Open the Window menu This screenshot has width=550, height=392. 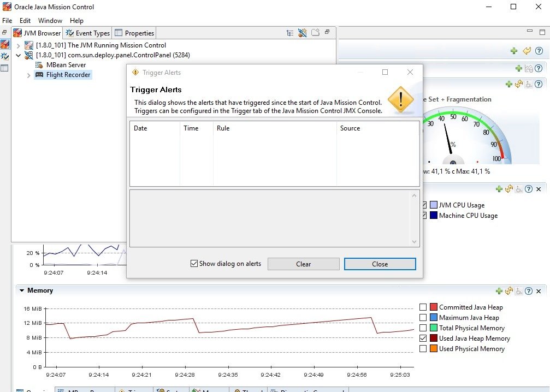50,21
